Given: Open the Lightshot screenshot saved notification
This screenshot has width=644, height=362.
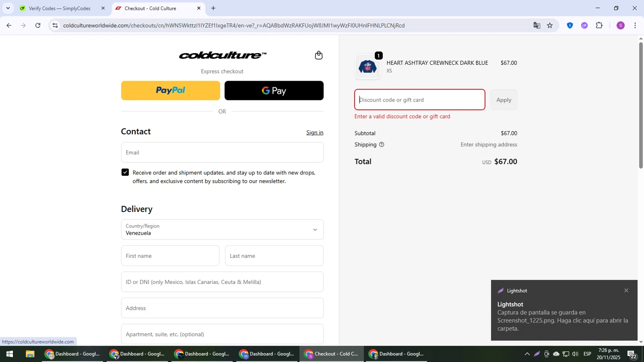Looking at the screenshot, I should pyautogui.click(x=564, y=310).
